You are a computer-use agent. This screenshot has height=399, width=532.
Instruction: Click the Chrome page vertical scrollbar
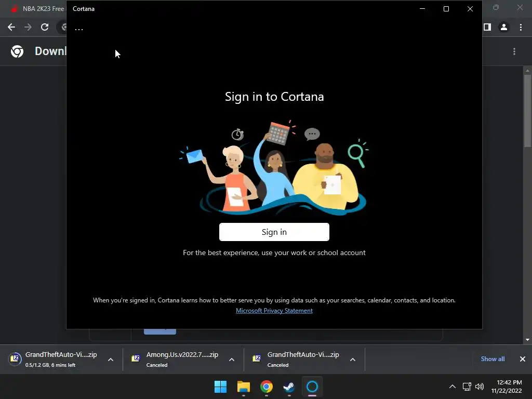(x=527, y=111)
